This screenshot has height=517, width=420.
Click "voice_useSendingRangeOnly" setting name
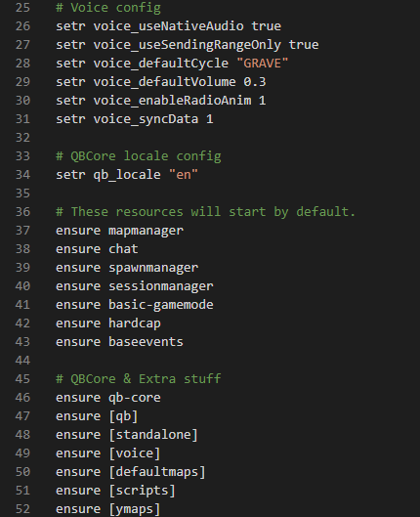point(188,45)
